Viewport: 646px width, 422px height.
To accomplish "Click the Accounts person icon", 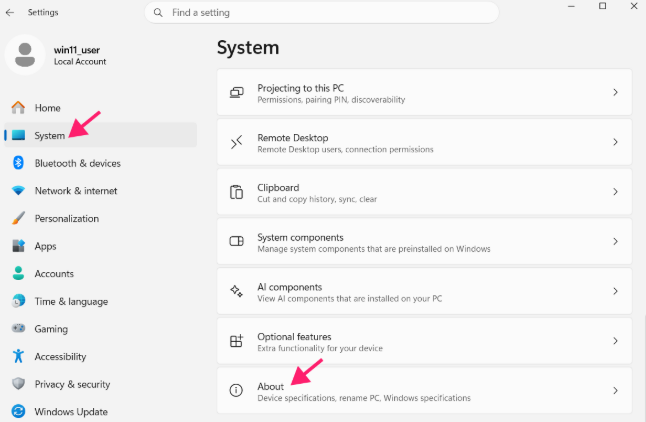I will pyautogui.click(x=18, y=273).
